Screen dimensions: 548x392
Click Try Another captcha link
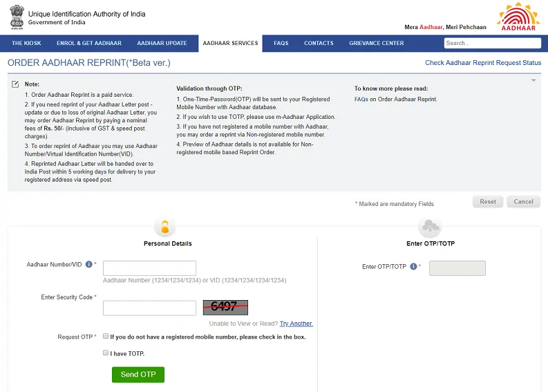[296, 324]
